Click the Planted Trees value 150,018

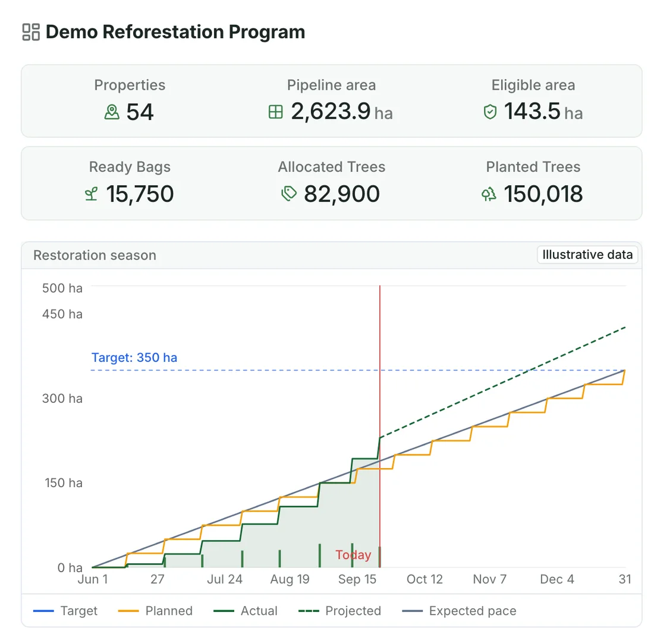pos(543,194)
